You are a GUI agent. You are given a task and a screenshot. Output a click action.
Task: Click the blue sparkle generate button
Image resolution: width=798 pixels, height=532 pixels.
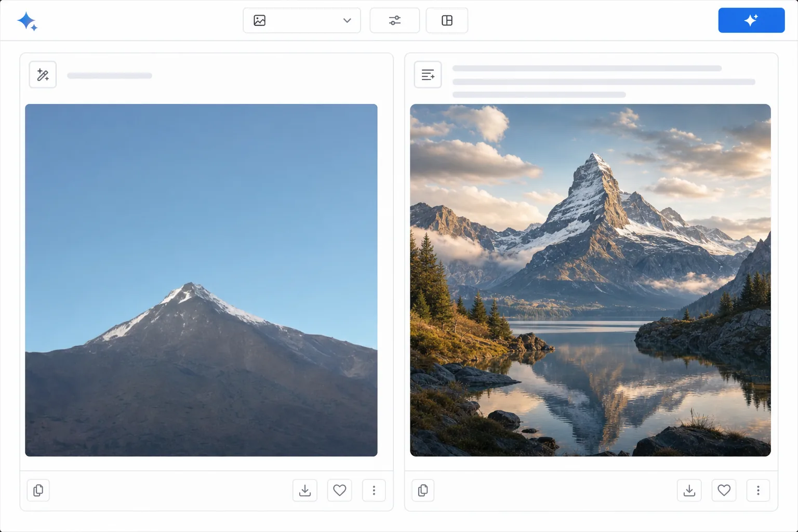point(751,20)
